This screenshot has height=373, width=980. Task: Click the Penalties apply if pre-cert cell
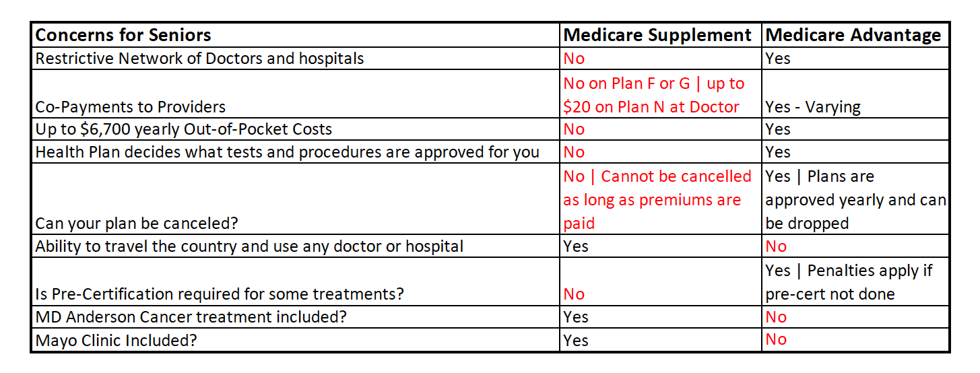tap(855, 281)
